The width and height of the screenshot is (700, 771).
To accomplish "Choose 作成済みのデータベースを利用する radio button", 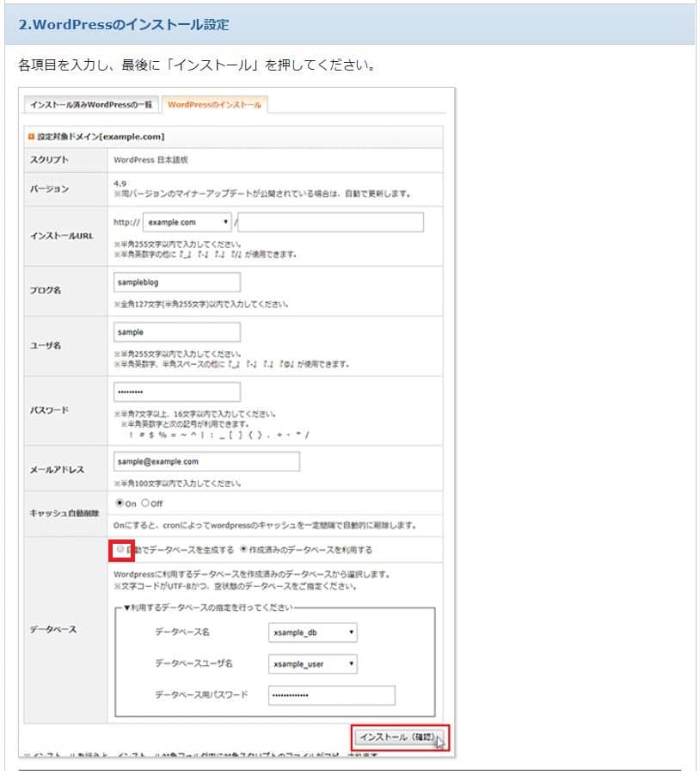I will point(244,549).
